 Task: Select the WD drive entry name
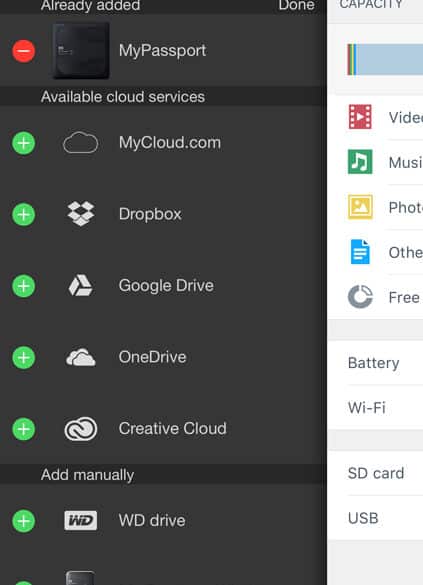(152, 520)
